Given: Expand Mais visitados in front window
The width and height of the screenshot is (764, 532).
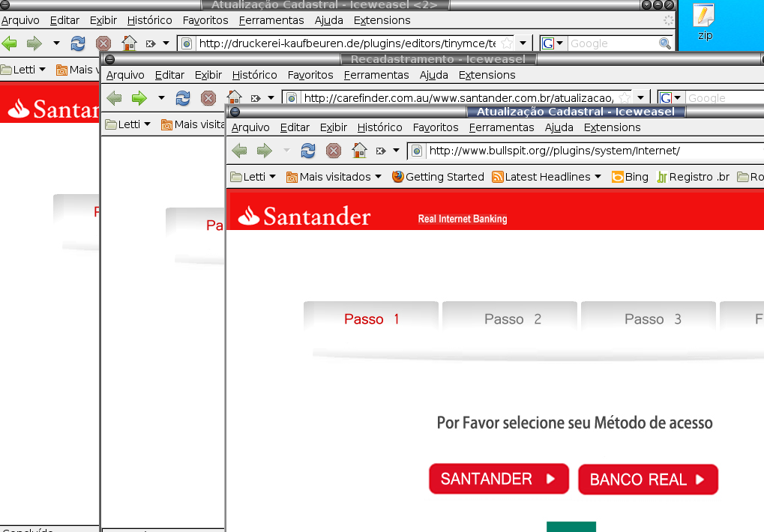Looking at the screenshot, I should (x=334, y=177).
